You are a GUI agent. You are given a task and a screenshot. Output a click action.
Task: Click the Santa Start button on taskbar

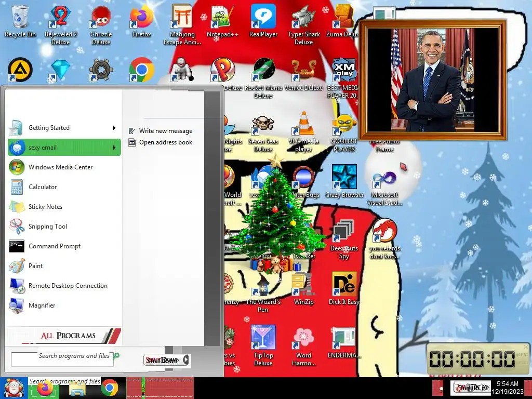(x=14, y=388)
